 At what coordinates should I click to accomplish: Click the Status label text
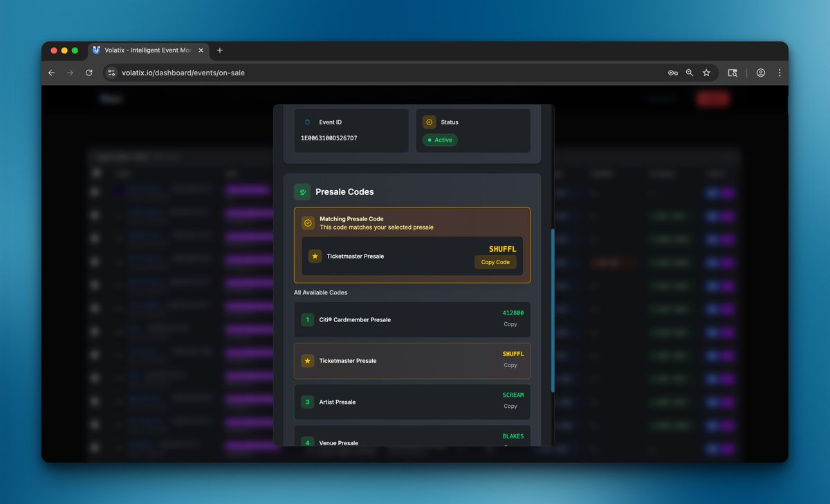pyautogui.click(x=450, y=122)
